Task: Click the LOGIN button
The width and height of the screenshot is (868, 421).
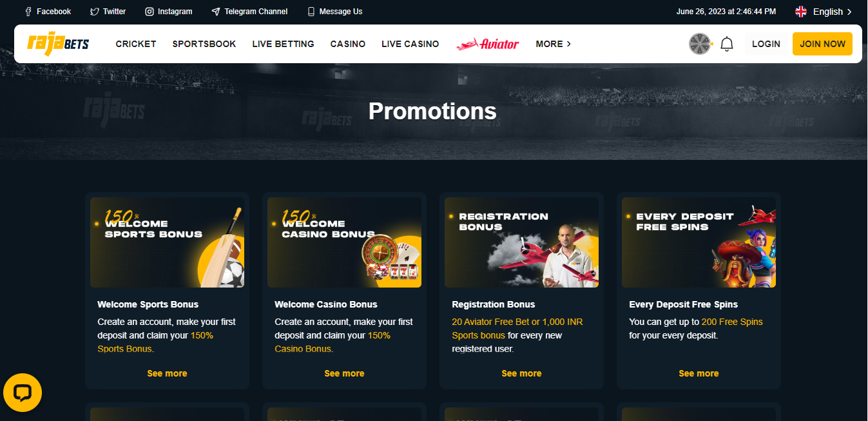Action: pyautogui.click(x=766, y=44)
